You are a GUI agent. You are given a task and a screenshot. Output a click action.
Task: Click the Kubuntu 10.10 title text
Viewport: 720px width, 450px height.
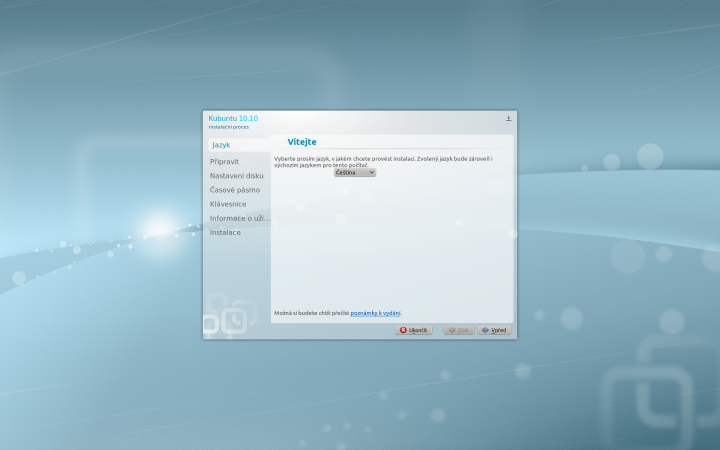pos(233,118)
